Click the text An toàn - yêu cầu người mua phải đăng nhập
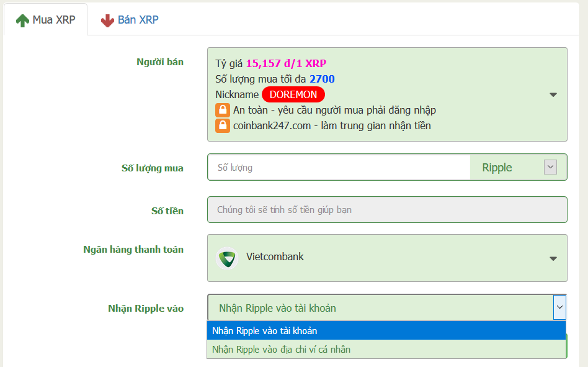The height and width of the screenshot is (367, 588). pyautogui.click(x=334, y=111)
